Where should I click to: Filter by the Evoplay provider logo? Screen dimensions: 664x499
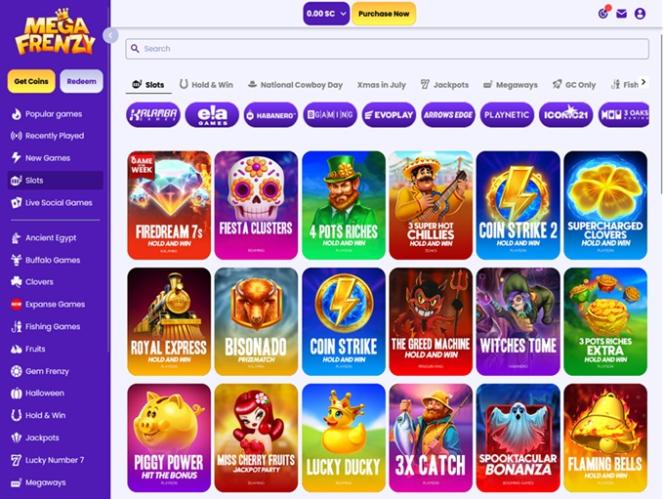(389, 115)
